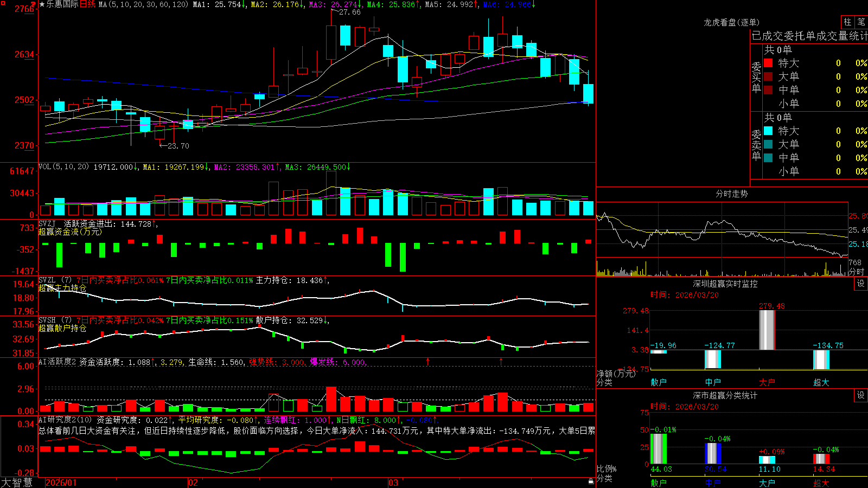Switch 龙虎看盘 to 柱 (bar) view
868x488 pixels.
[847, 22]
